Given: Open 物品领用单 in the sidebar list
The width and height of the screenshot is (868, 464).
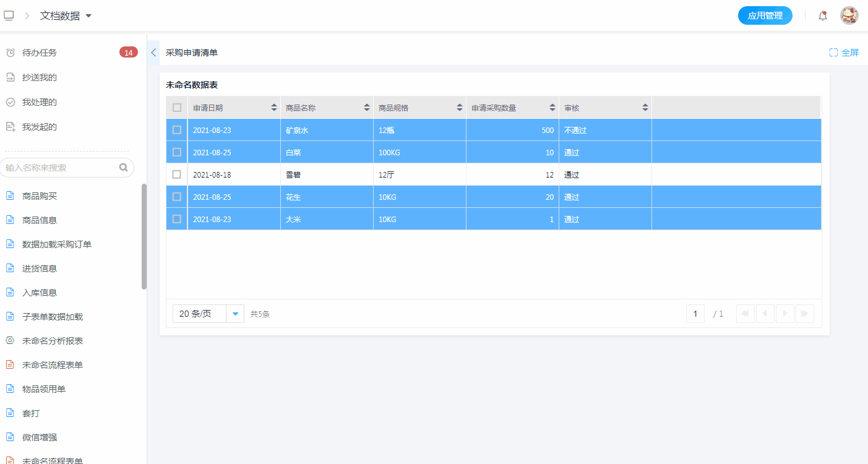Looking at the screenshot, I should click(x=44, y=389).
